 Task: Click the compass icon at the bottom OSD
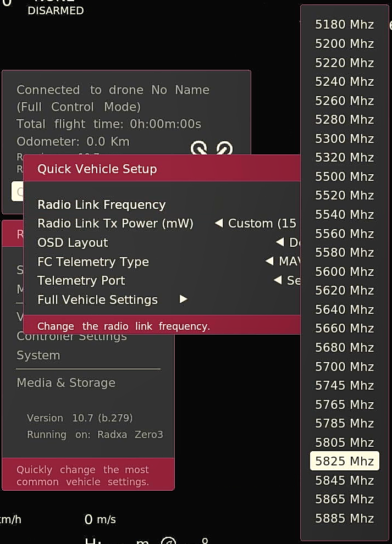(168, 541)
